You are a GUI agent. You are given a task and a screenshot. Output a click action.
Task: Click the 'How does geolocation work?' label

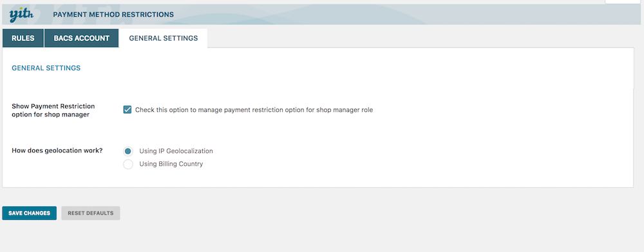pos(57,150)
